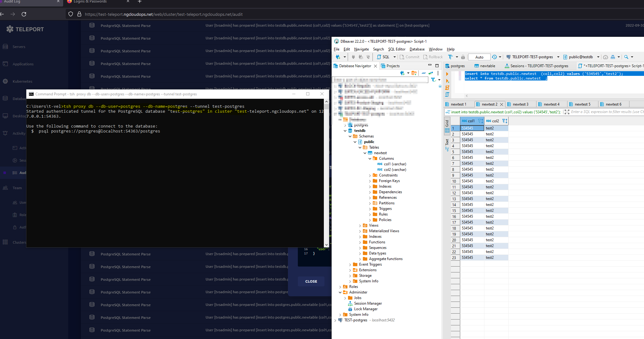644x339 pixels.
Task: Click the Explain execution plan icon
Action: 447,94
